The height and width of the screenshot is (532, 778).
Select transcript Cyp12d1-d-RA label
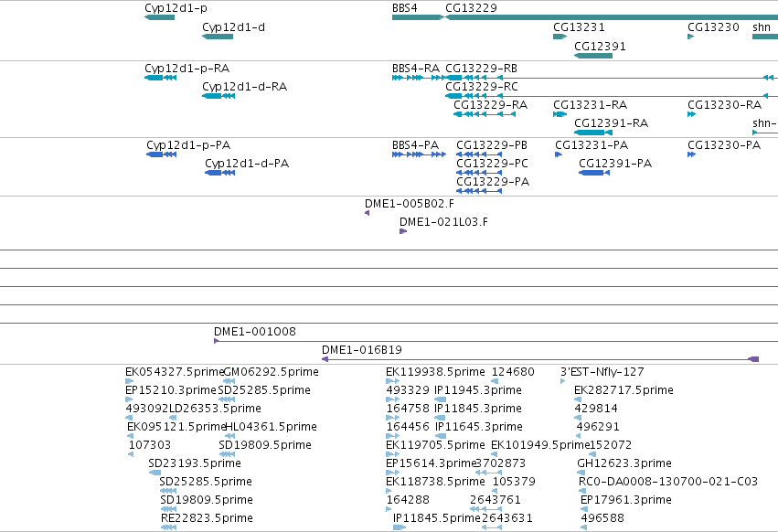[x=244, y=87]
